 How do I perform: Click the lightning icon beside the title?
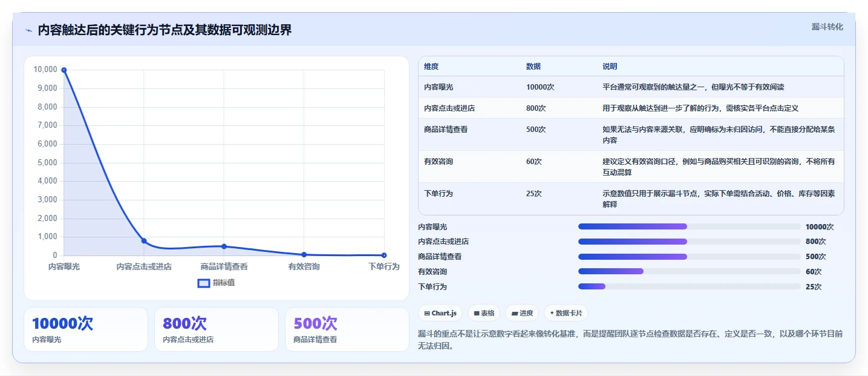pyautogui.click(x=28, y=30)
